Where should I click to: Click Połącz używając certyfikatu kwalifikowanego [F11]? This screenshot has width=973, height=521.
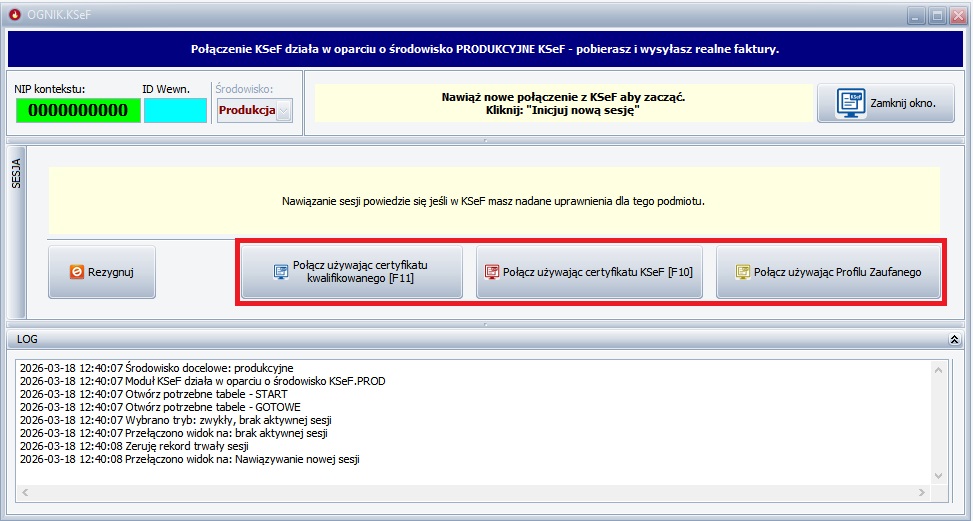click(352, 272)
